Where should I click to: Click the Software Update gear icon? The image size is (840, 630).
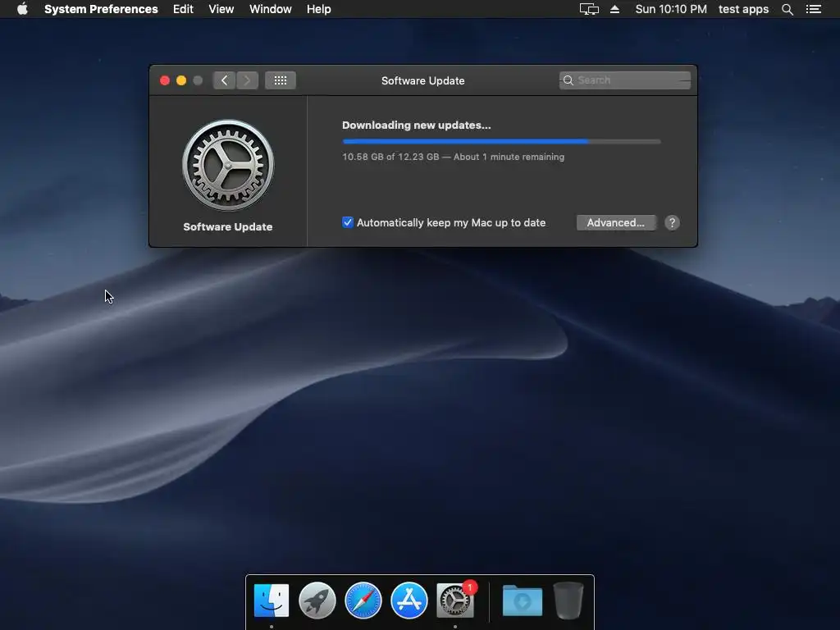(x=228, y=165)
